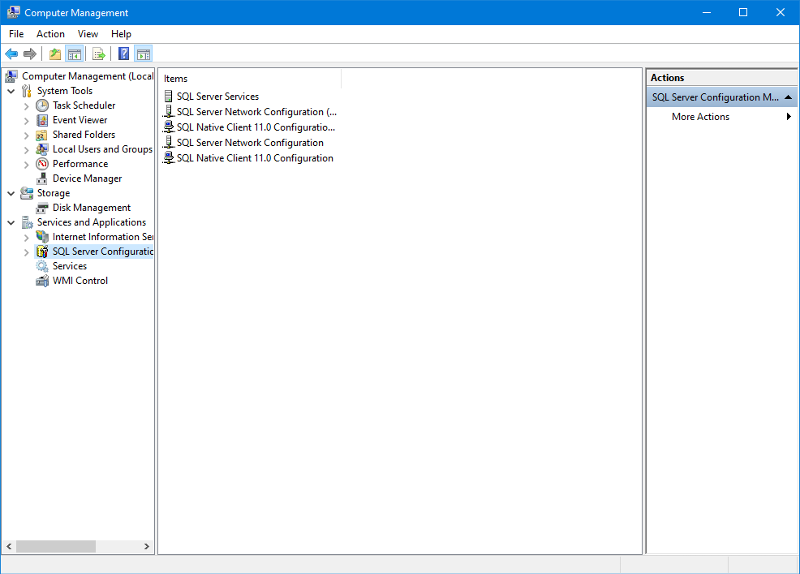
Task: Click the SQL Native Client 11.0 Configuration icon, last row
Action: coord(168,158)
